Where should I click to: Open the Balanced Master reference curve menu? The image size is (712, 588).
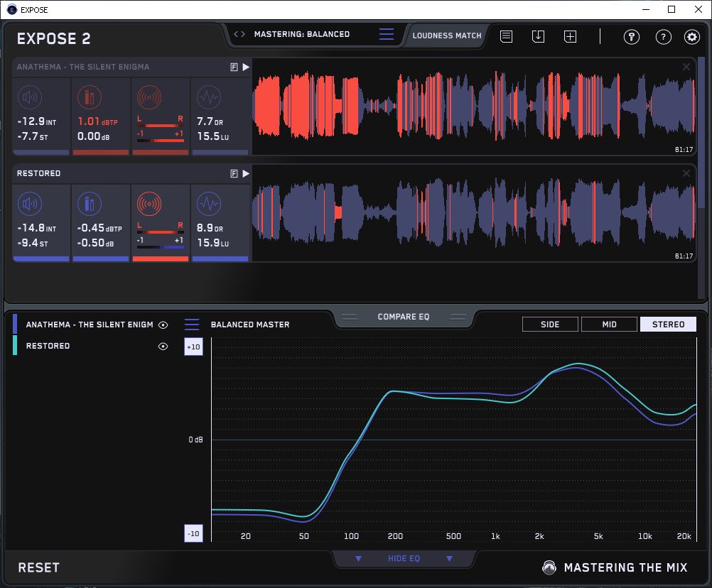coord(192,325)
